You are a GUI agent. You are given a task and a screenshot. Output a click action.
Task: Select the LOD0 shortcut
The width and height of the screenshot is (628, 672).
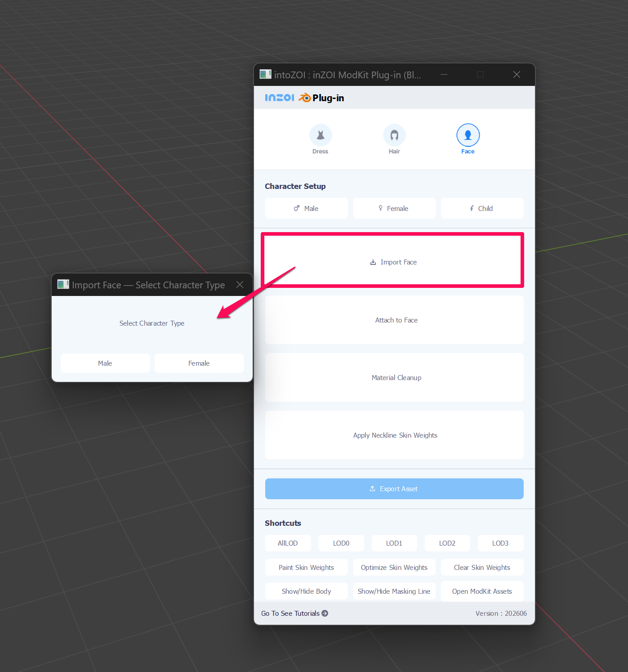[x=341, y=543]
